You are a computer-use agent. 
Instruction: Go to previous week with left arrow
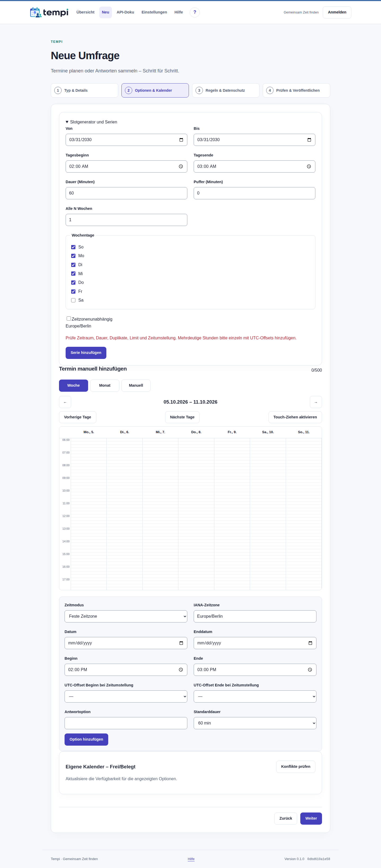[65, 402]
